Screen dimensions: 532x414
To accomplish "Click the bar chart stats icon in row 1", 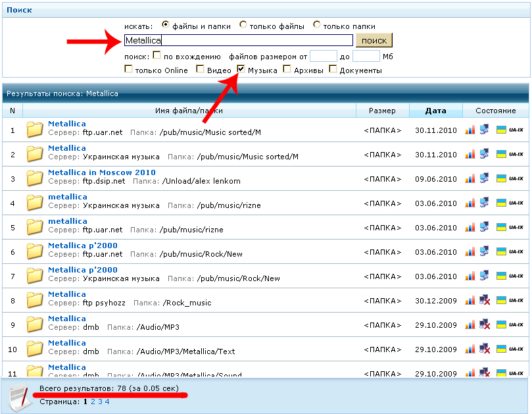I will point(470,130).
